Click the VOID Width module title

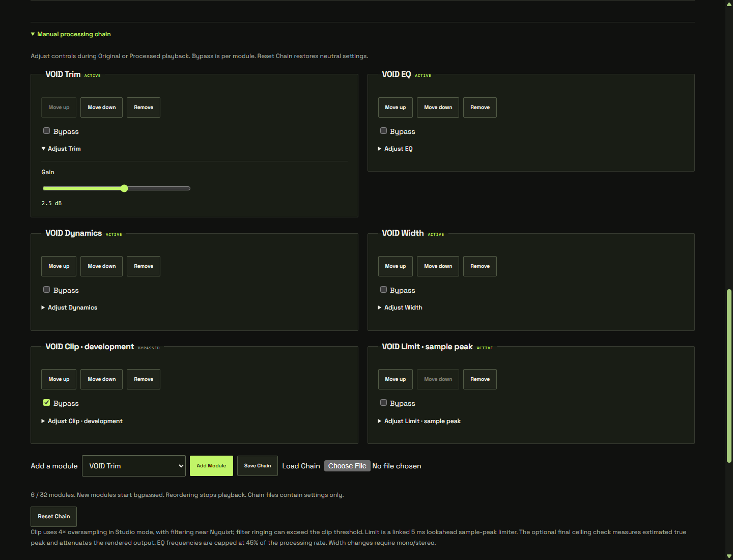coord(403,233)
